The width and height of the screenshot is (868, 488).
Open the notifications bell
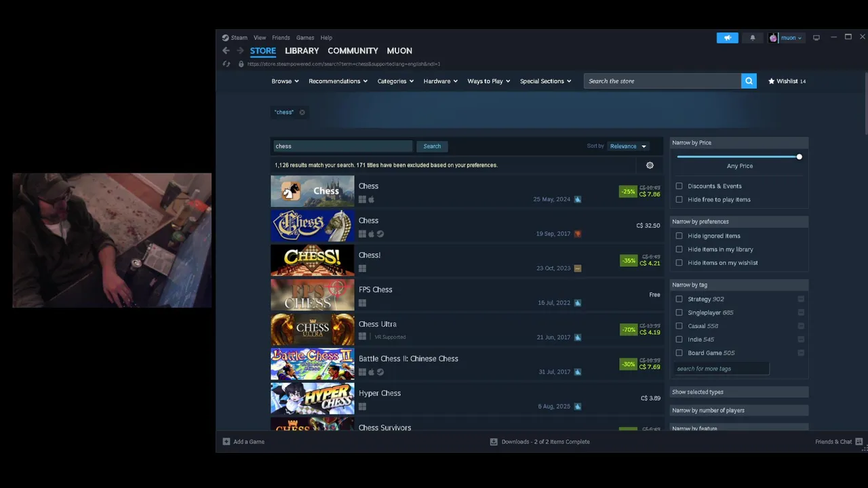coord(753,38)
